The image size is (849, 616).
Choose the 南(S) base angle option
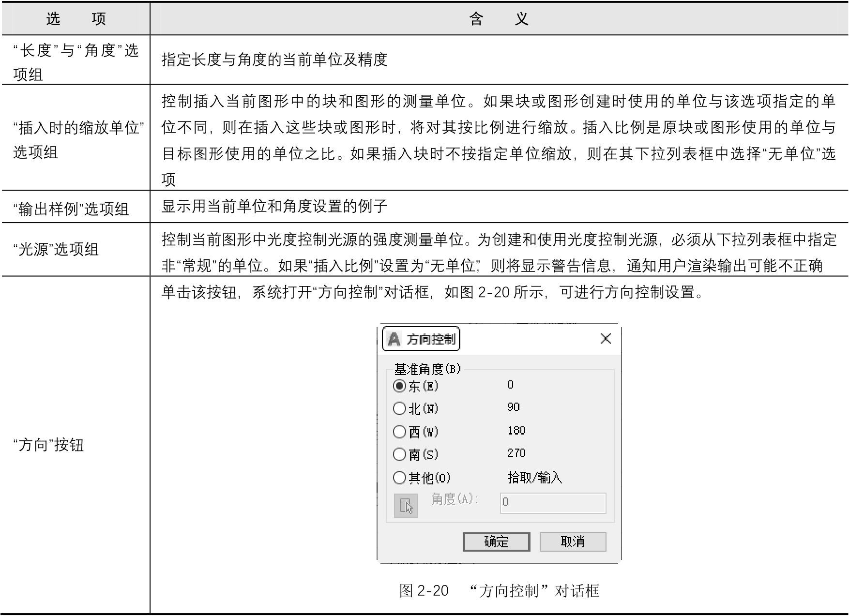(x=399, y=454)
